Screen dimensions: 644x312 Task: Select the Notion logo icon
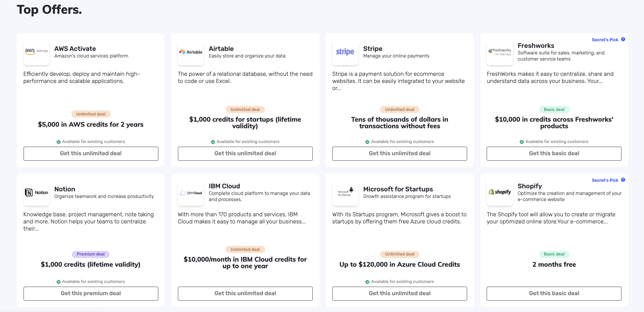tap(36, 192)
